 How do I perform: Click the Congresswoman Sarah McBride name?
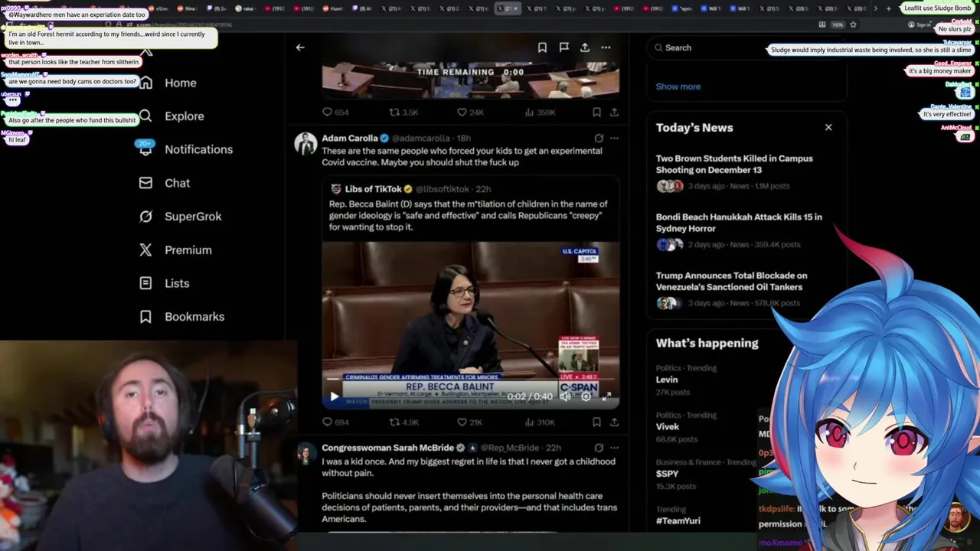coord(388,448)
